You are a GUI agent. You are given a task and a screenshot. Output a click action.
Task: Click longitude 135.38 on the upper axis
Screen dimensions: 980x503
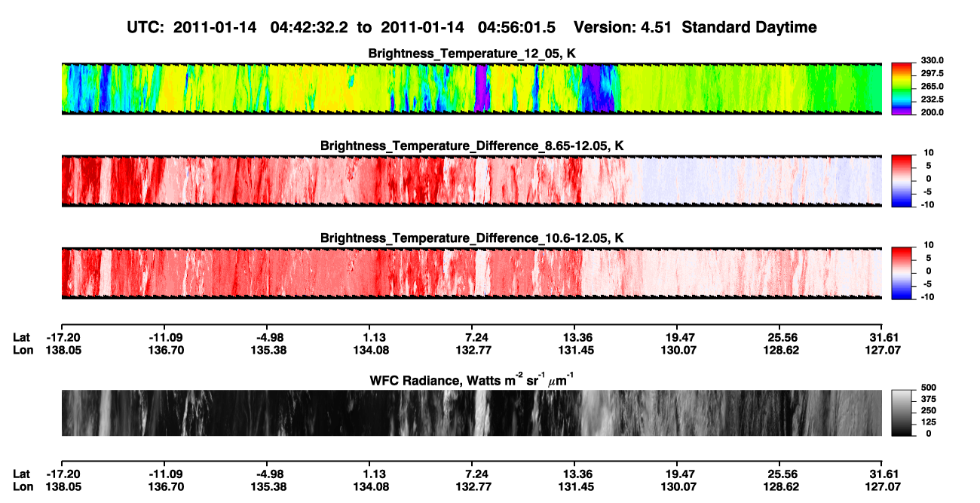click(x=267, y=350)
